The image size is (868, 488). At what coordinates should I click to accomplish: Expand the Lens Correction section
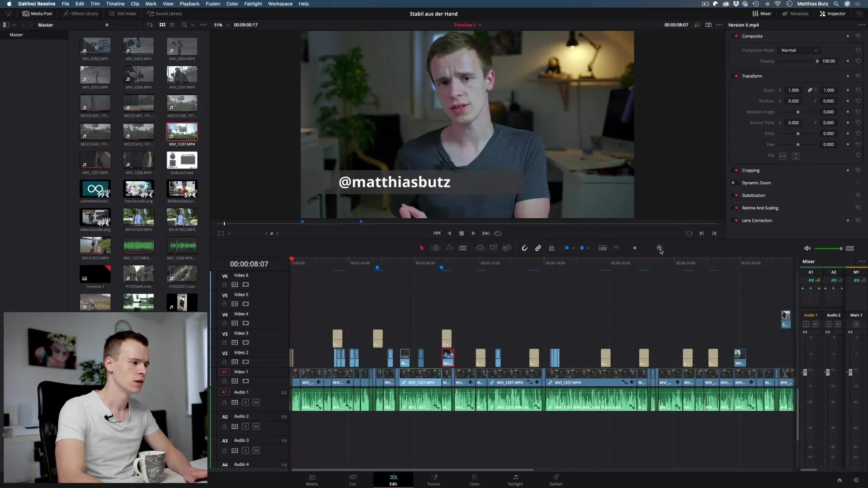tap(757, 221)
